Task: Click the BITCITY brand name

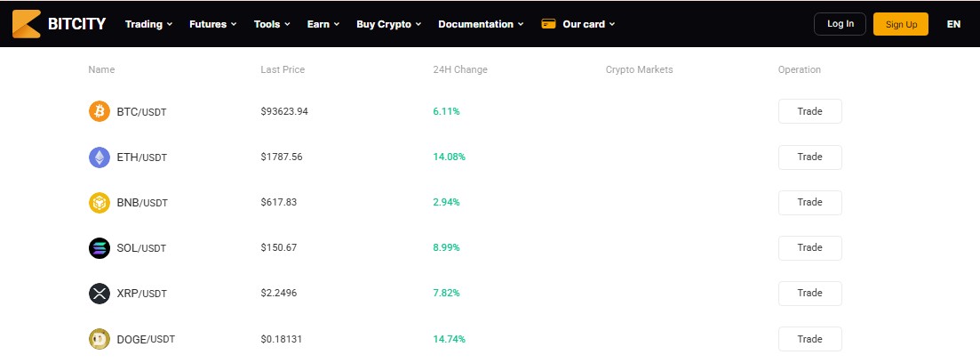Action: [77, 24]
